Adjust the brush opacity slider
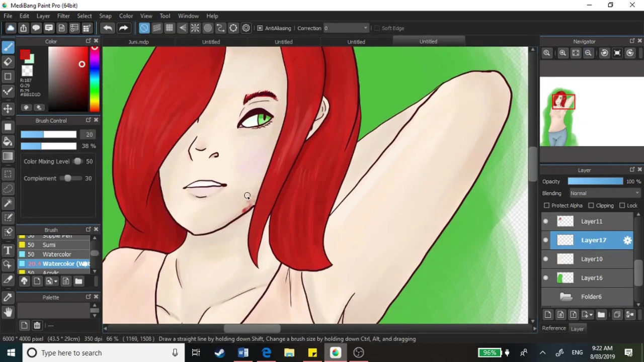This screenshot has width=644, height=362. 48,146
